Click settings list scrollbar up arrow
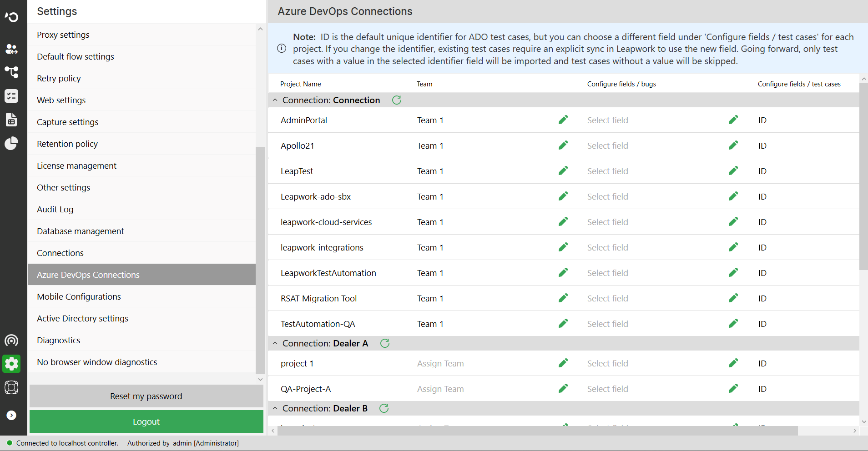 coord(260,29)
